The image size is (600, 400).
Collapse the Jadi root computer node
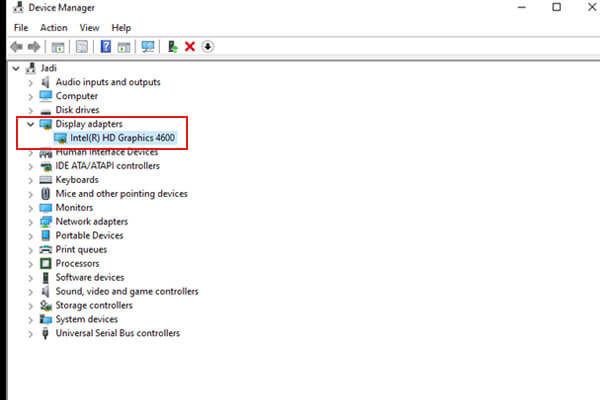coord(16,68)
